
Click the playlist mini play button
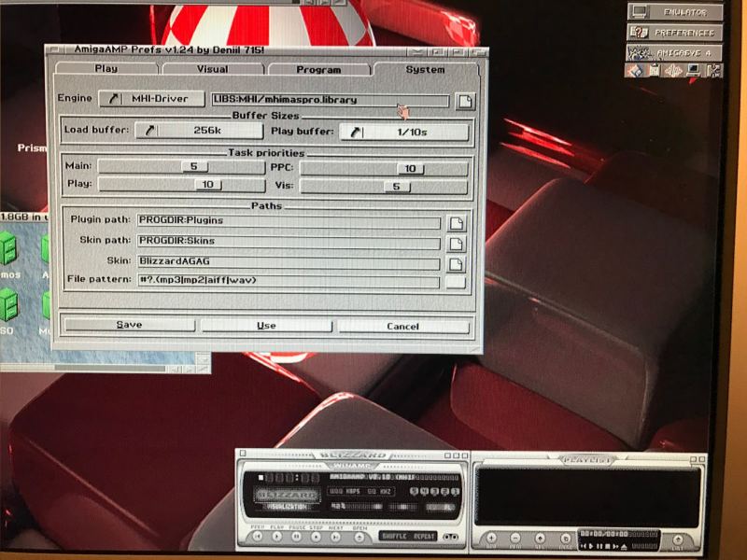pos(592,546)
